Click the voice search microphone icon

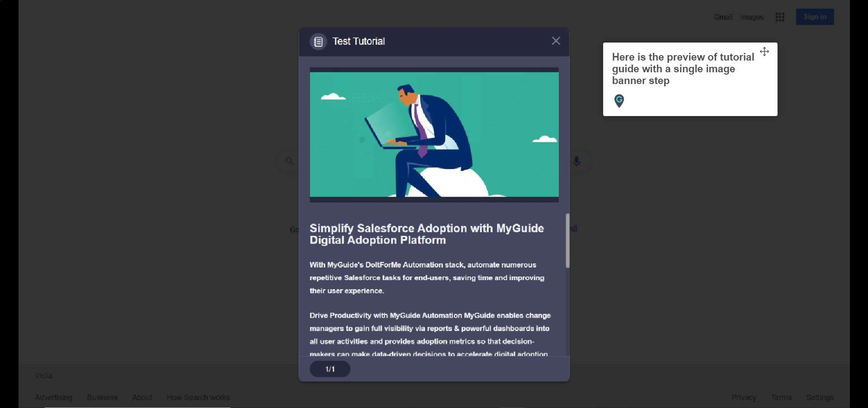click(577, 161)
